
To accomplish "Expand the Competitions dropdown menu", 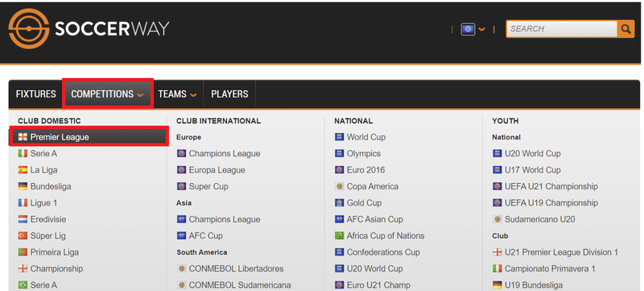I will tap(108, 94).
